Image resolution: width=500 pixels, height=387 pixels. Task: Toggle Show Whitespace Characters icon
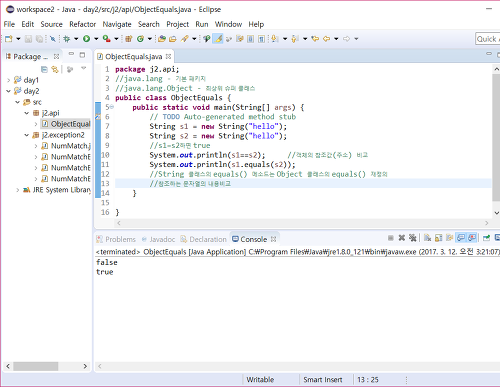tap(262, 39)
